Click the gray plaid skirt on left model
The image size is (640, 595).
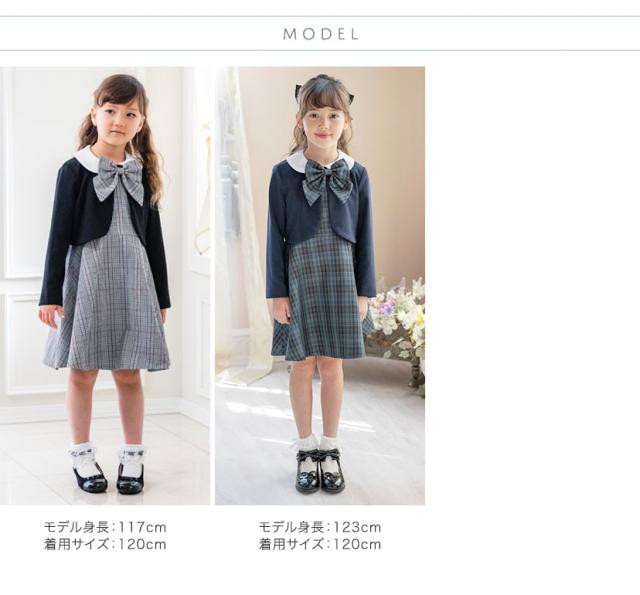point(107,310)
